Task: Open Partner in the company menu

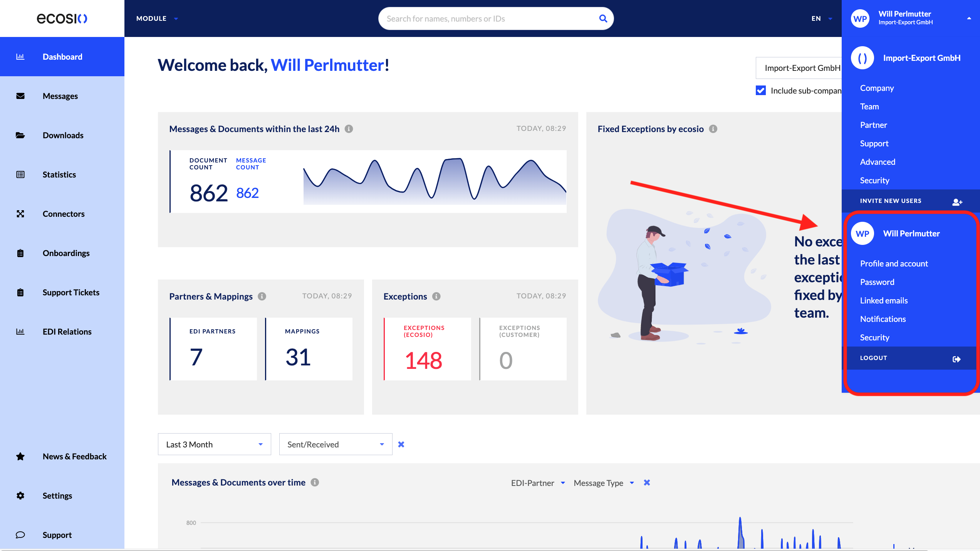Action: [873, 125]
